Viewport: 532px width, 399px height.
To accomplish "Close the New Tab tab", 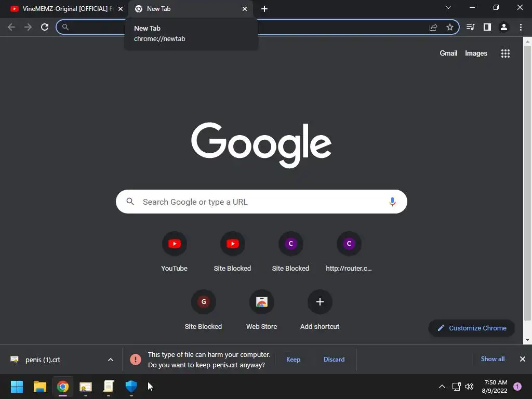I will (245, 9).
